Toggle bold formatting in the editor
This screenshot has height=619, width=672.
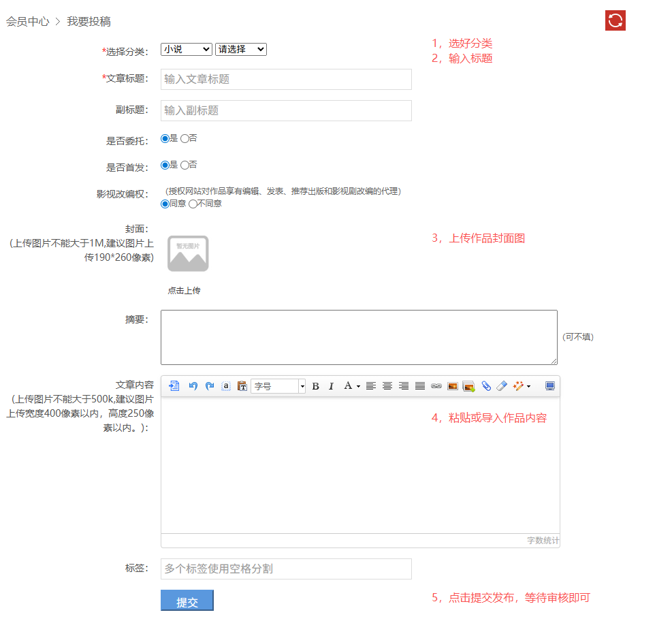[315, 386]
